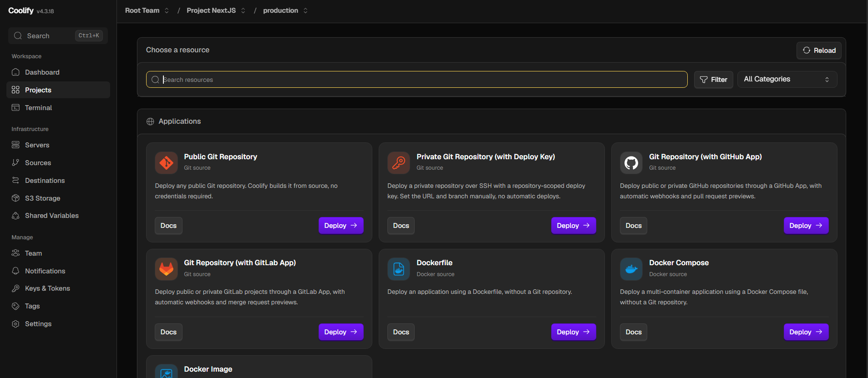Focus the Search resources field
868x378 pixels.
pyautogui.click(x=416, y=80)
